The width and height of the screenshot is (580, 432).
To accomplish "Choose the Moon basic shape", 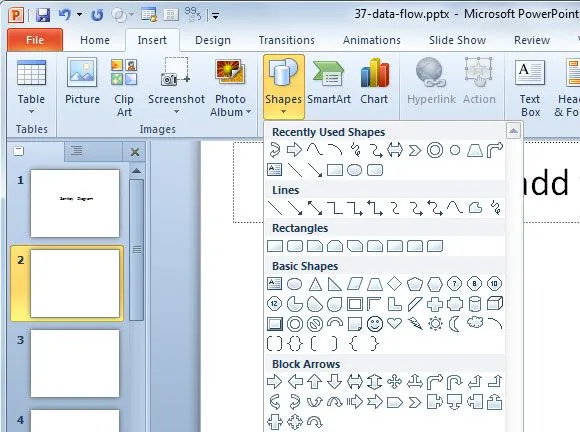I will click(455, 324).
